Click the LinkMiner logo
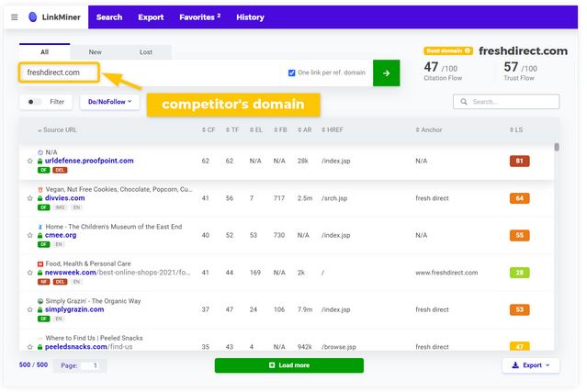This screenshot has height=392, width=587. [54, 17]
